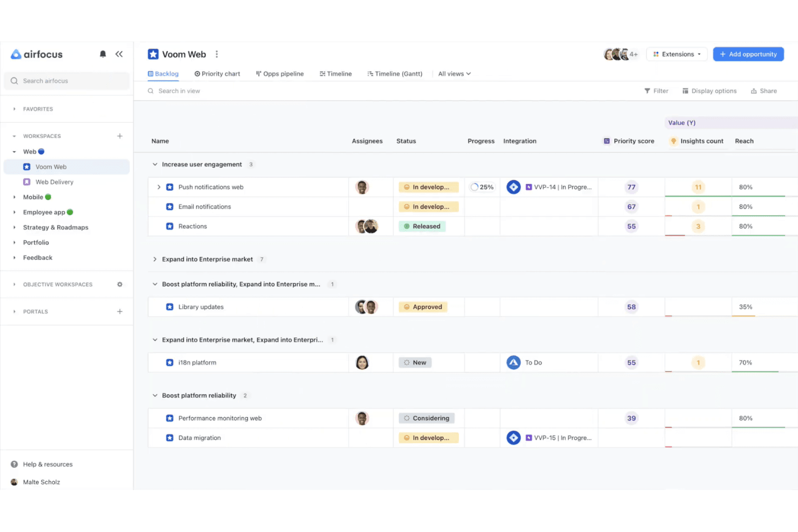Viewport: 798px width, 532px height.
Task: Open the Extensions dropdown
Action: (x=677, y=54)
